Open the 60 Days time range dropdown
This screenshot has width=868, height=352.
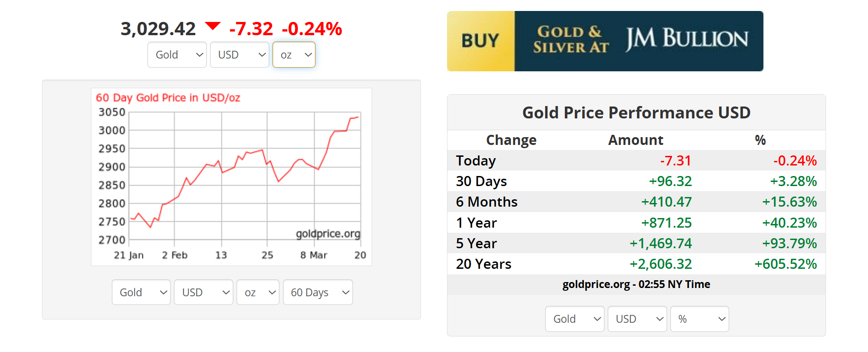click(318, 292)
